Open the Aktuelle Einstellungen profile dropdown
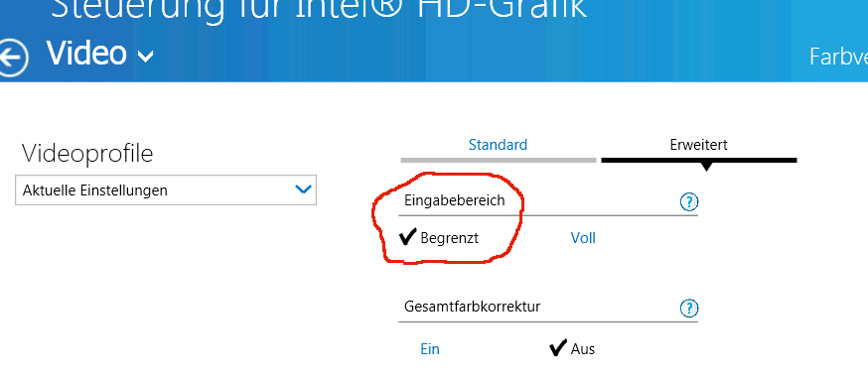 click(x=166, y=190)
